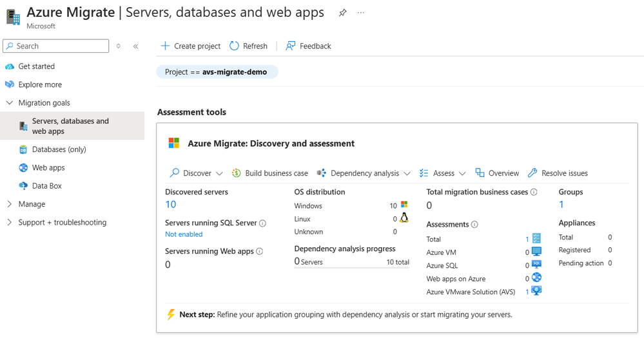Collapse the sidebar with double-chevron icon
The width and height of the screenshot is (644, 338).
point(135,46)
